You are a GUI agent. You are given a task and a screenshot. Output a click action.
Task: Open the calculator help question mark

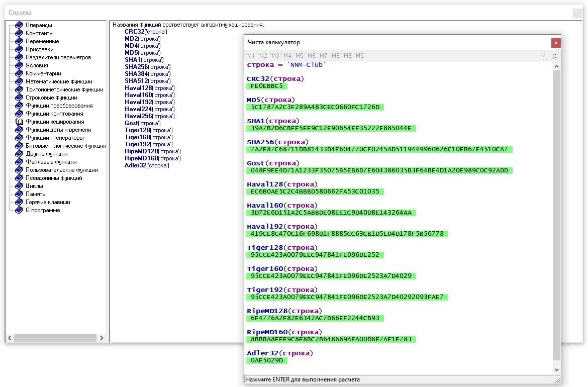point(543,56)
